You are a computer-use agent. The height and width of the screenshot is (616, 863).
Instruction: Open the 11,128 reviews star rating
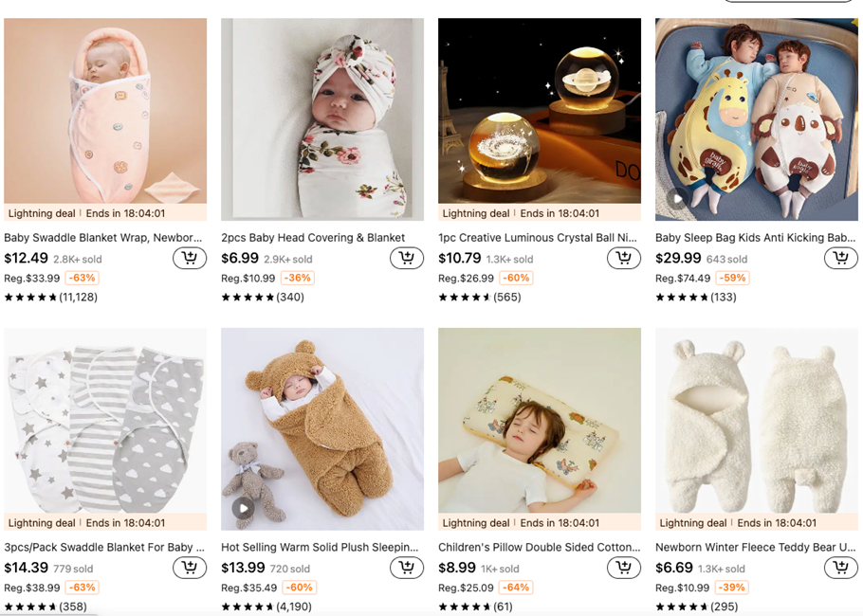[x=50, y=298]
